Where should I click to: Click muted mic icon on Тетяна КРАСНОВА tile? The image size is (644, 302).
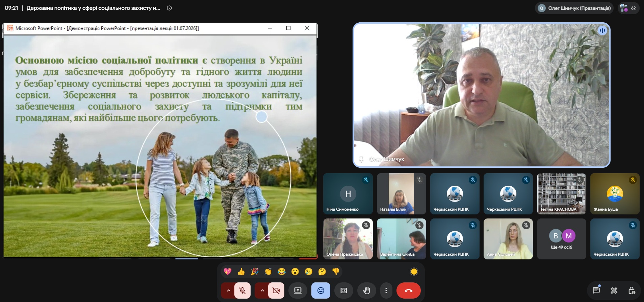[579, 180]
